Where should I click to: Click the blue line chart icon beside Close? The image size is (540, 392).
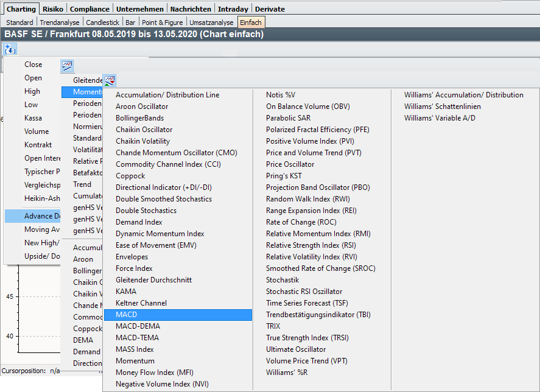[67, 65]
